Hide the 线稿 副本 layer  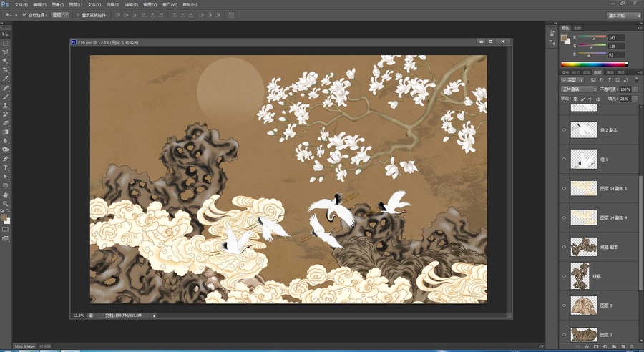564,248
